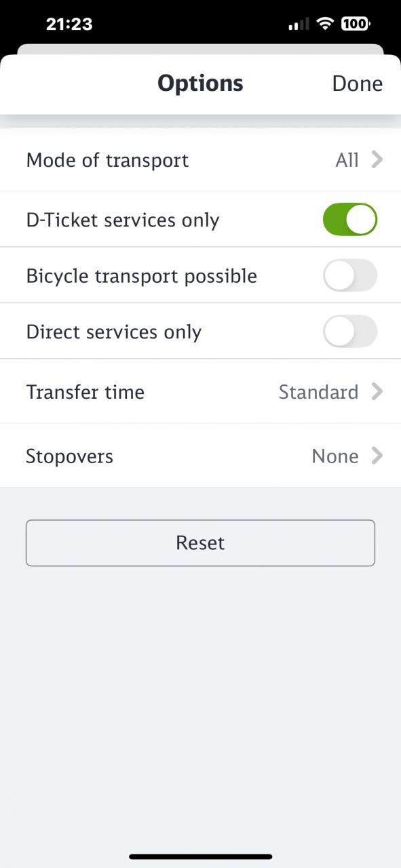The image size is (401, 868).
Task: Tap the None value for Stopovers
Action: (x=335, y=456)
